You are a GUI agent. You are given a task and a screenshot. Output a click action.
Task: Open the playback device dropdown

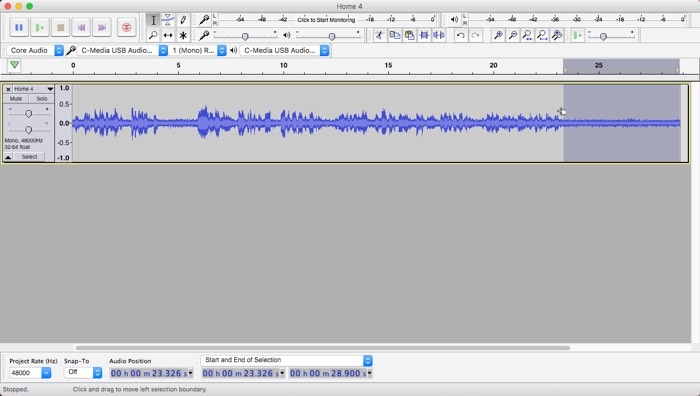pos(285,50)
